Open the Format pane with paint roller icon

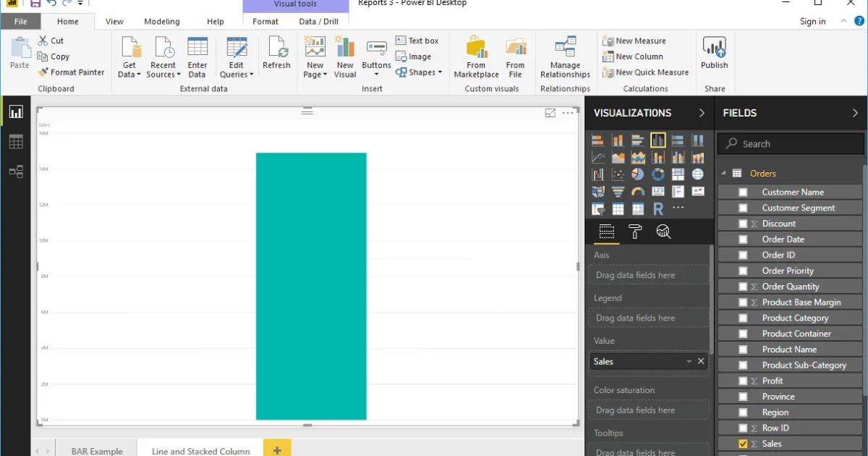point(635,232)
